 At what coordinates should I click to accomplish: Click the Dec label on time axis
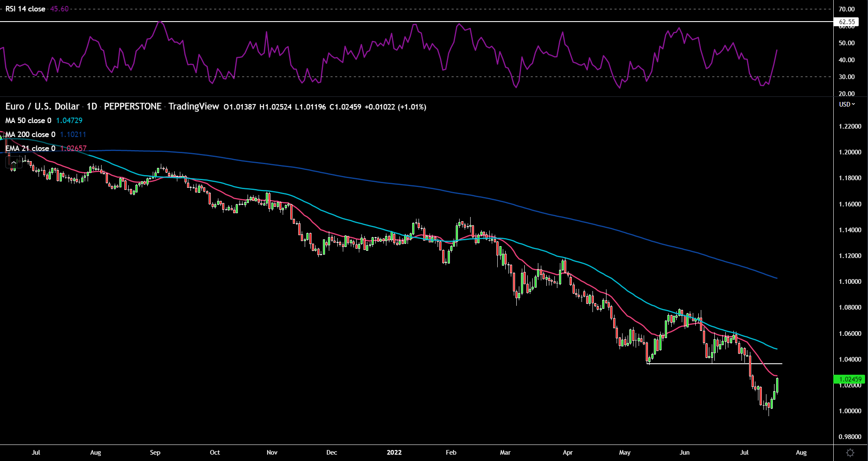pos(332,453)
